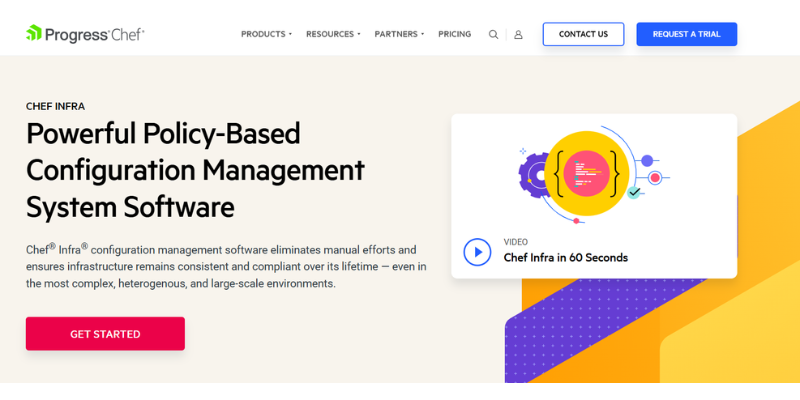Expand the Resources dropdown menu

333,34
